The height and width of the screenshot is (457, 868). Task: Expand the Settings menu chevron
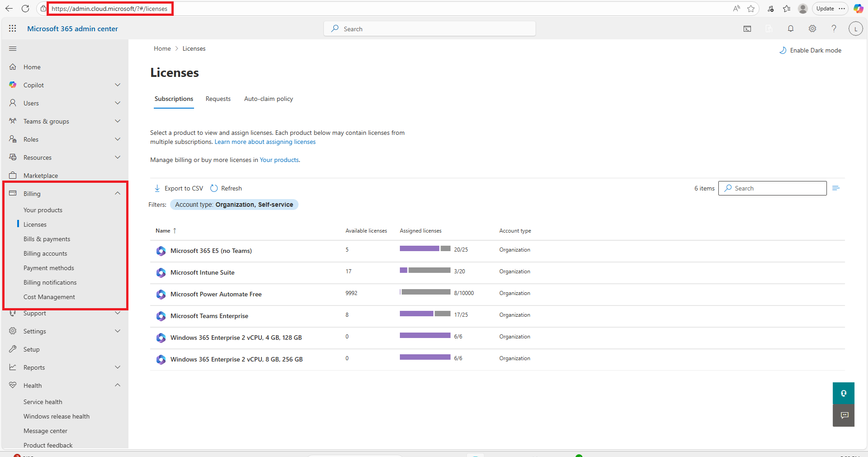118,331
